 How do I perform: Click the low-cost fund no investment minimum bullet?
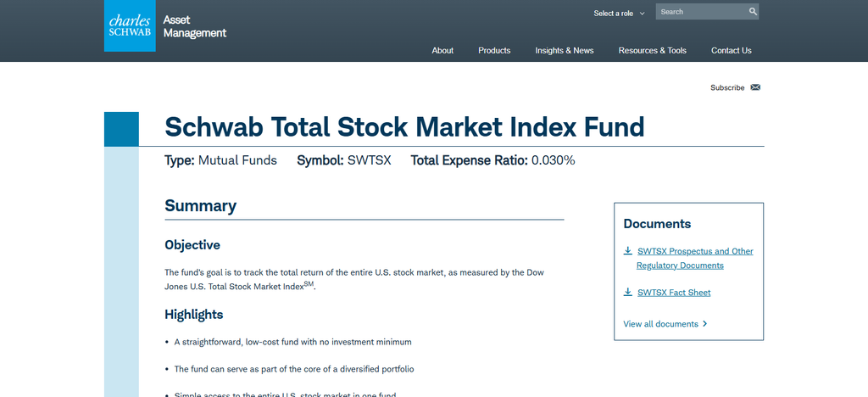click(x=292, y=342)
